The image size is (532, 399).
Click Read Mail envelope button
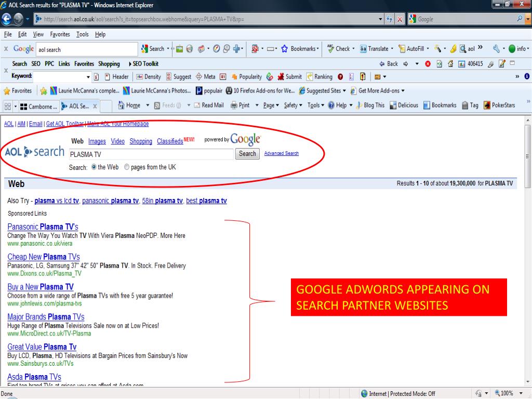[x=209, y=105]
